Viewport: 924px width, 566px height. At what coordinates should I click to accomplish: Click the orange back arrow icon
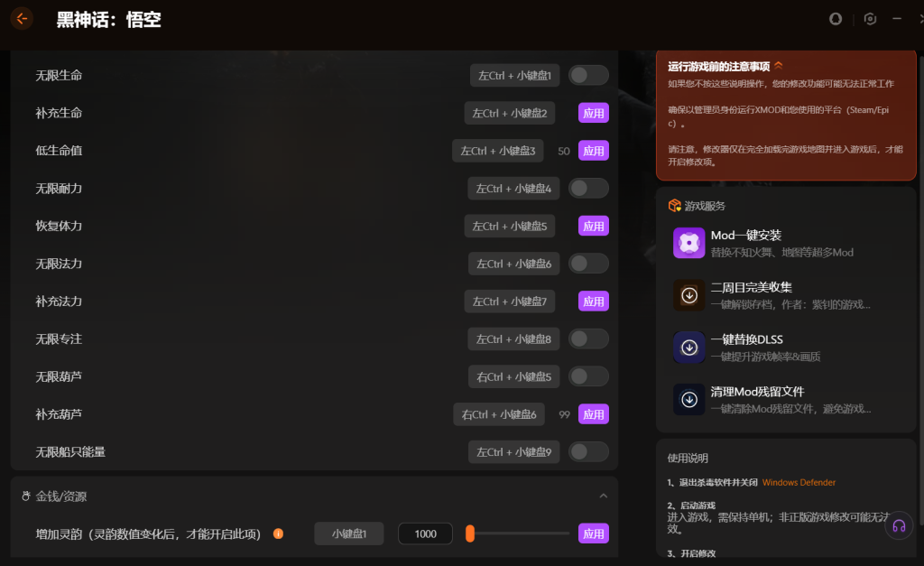point(22,19)
